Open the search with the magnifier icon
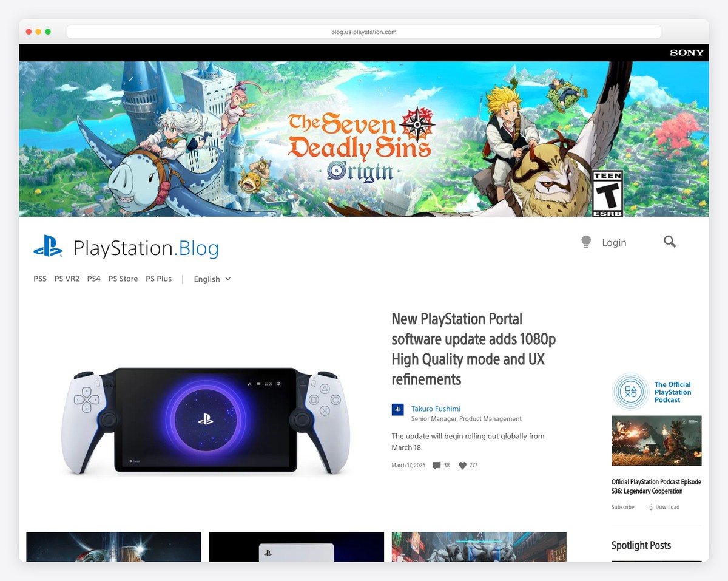 (669, 242)
